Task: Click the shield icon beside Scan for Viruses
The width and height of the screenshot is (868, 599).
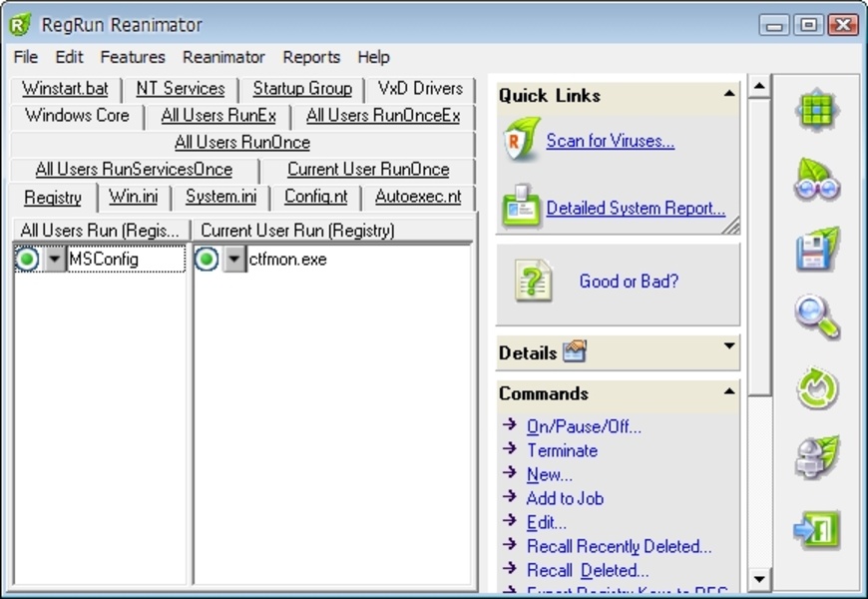Action: 522,139
